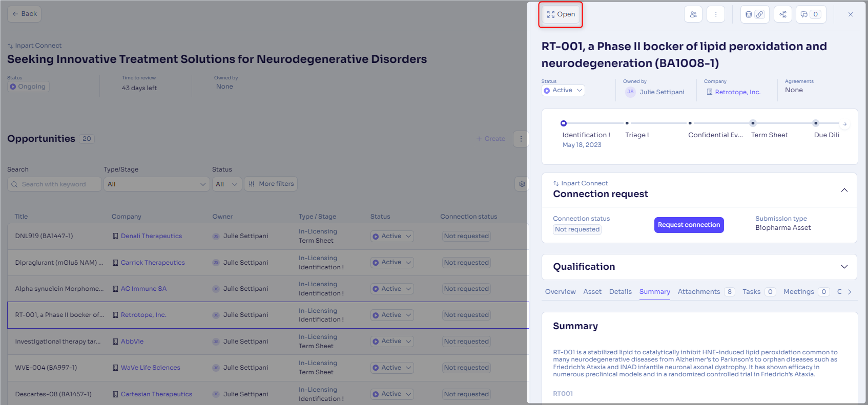Open the Active status dropdown in panel

pos(563,90)
